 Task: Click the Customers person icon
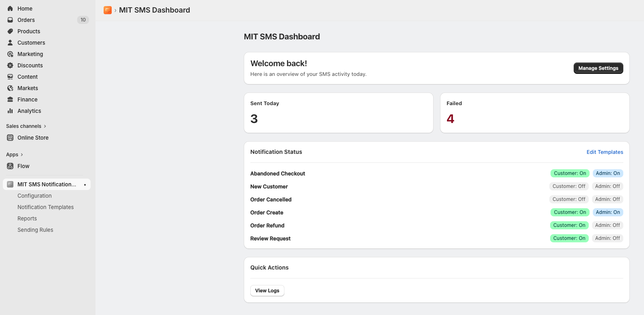click(10, 43)
